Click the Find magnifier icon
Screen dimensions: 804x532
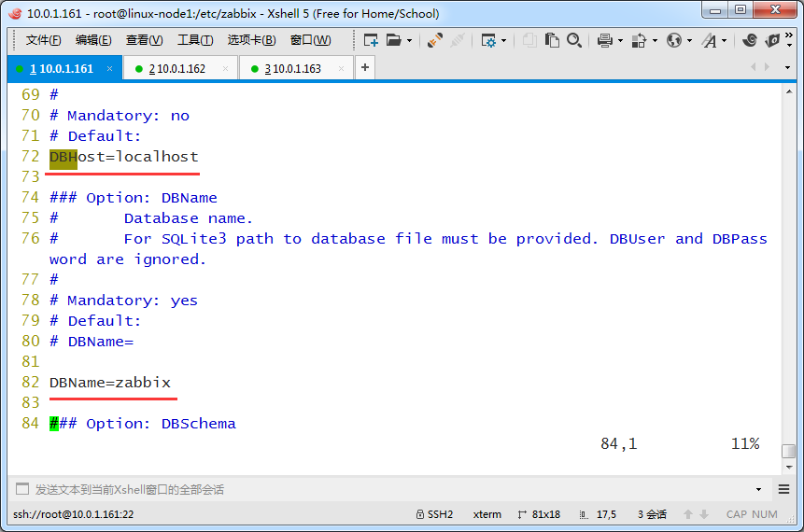[574, 40]
